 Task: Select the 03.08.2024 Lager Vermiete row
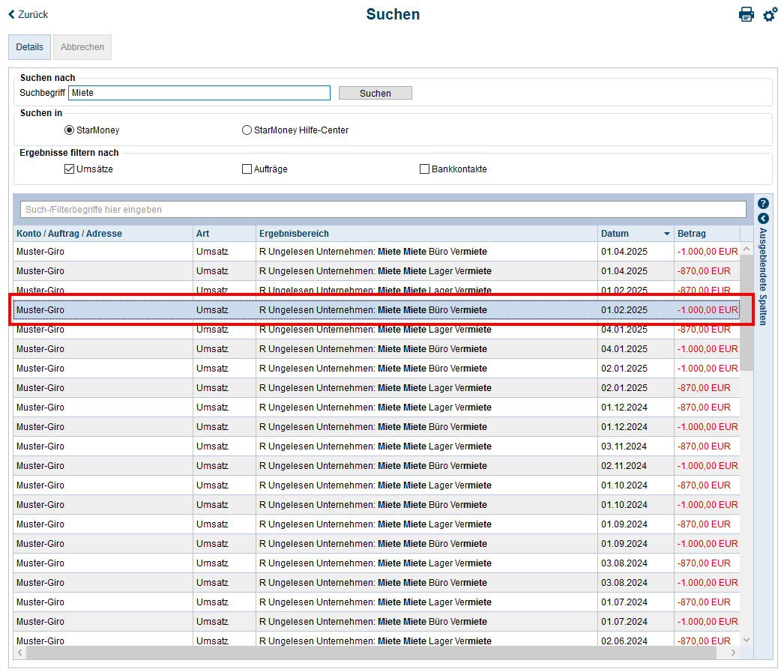point(376,563)
